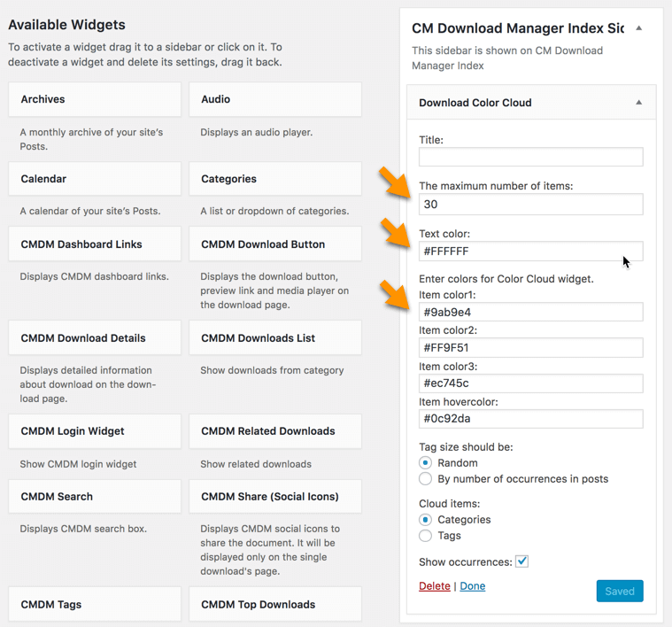Toggle the Show occurrences checkbox

[522, 561]
